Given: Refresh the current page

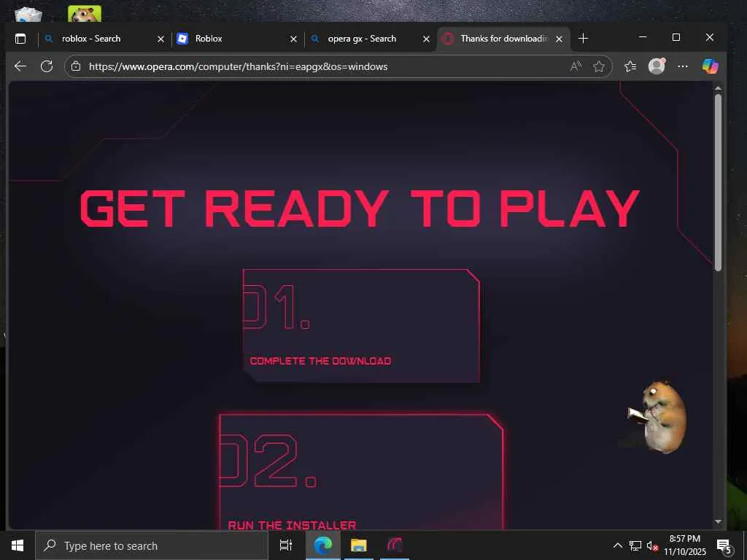Looking at the screenshot, I should 47,66.
